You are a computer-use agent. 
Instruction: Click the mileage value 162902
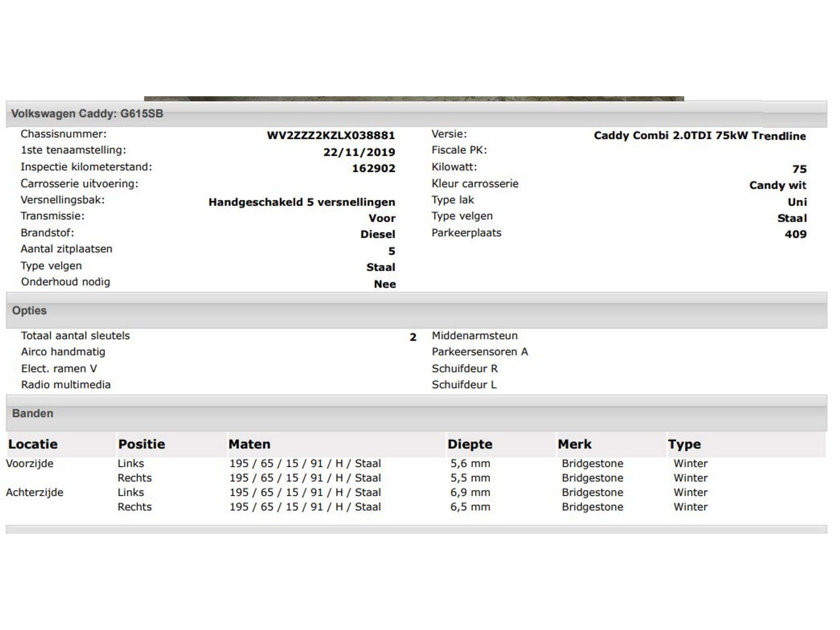pos(374,168)
